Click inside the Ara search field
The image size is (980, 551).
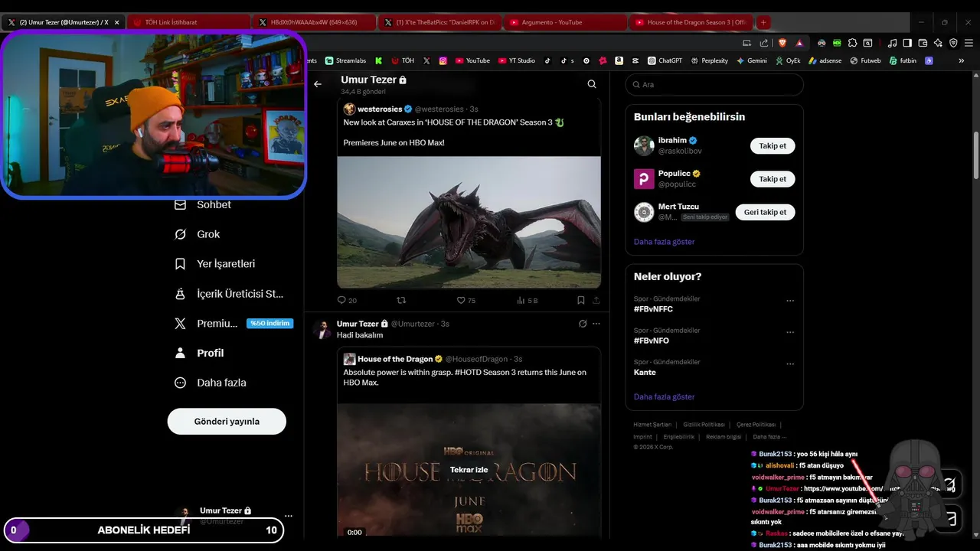tap(714, 85)
